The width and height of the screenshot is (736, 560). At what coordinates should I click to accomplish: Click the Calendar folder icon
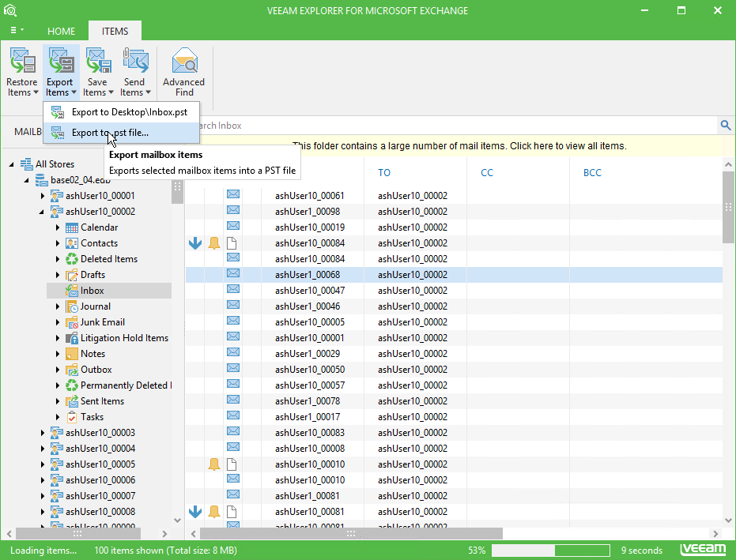coord(72,227)
